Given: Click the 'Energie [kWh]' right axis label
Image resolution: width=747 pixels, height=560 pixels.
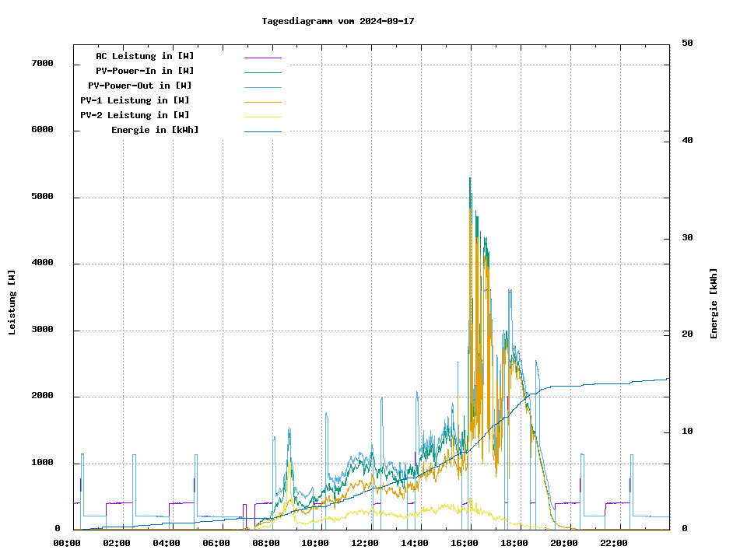Looking at the screenshot, I should (714, 303).
